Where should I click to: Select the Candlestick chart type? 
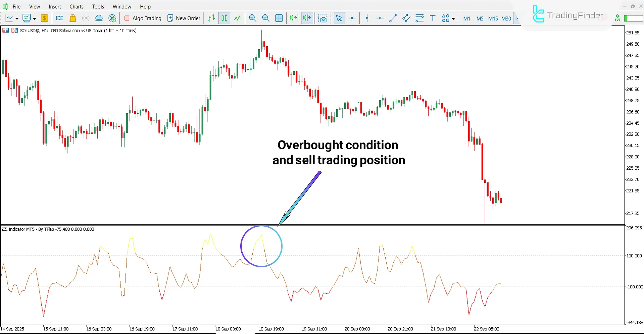(x=224, y=18)
